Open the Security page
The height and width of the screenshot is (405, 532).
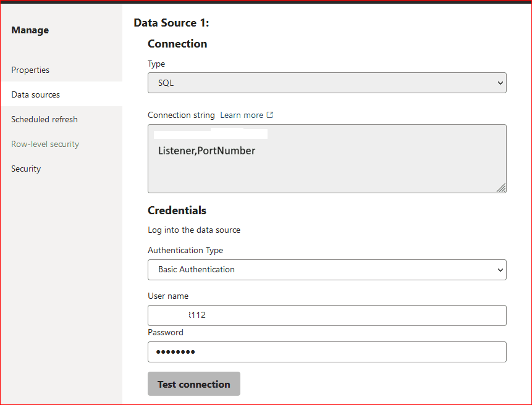pos(26,169)
